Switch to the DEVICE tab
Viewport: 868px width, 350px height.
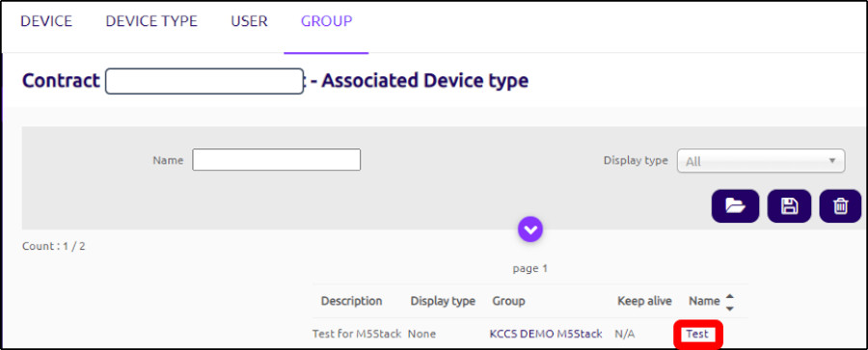pos(46,21)
